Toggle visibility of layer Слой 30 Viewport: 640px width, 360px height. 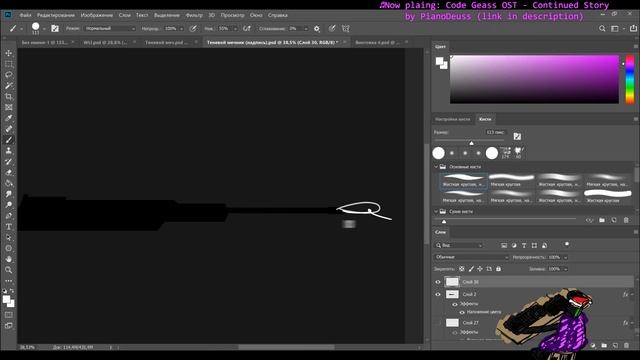pyautogui.click(x=438, y=282)
